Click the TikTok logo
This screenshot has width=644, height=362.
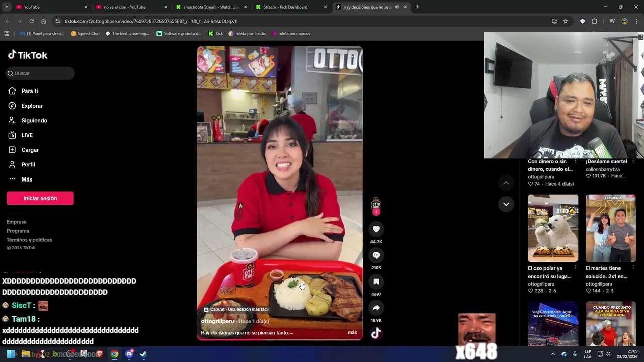[x=28, y=55]
